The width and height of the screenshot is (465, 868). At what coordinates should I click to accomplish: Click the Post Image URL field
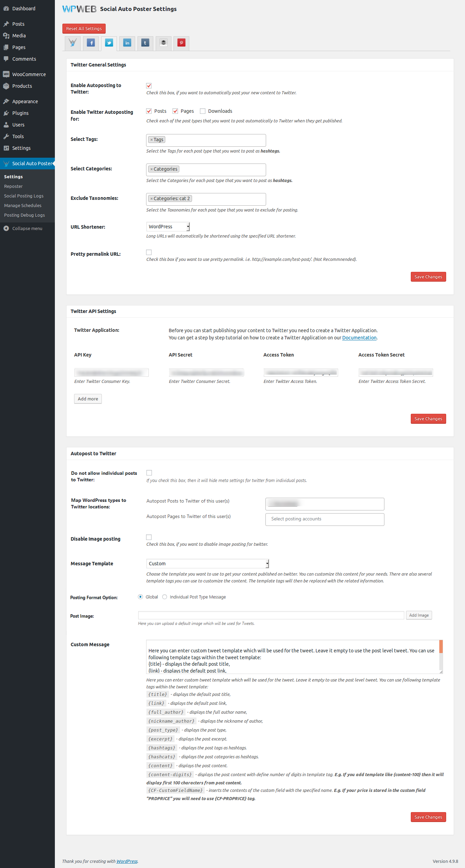pyautogui.click(x=271, y=615)
